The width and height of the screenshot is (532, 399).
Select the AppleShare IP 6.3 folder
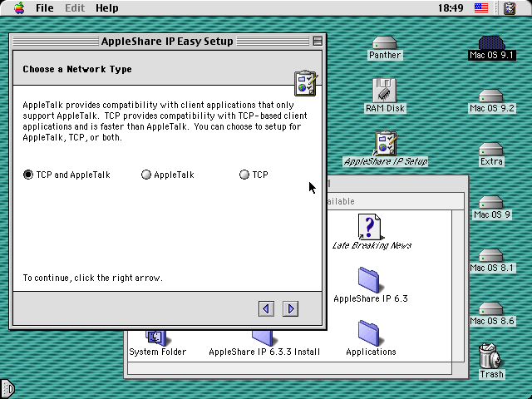(x=369, y=280)
